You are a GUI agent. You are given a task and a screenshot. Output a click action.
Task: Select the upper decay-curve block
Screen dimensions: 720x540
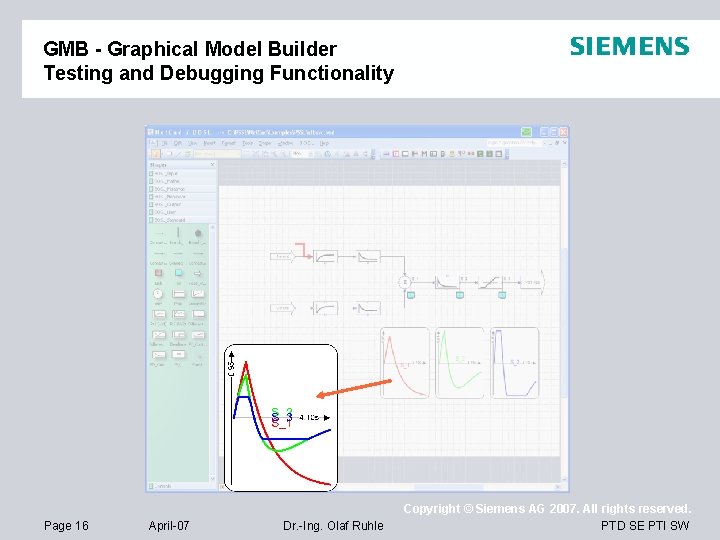pos(369,256)
